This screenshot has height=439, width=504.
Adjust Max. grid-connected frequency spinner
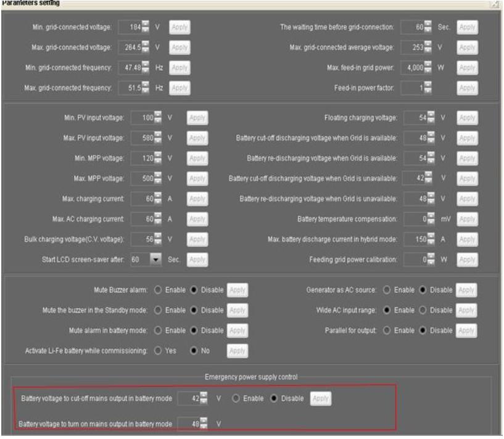pyautogui.click(x=146, y=88)
